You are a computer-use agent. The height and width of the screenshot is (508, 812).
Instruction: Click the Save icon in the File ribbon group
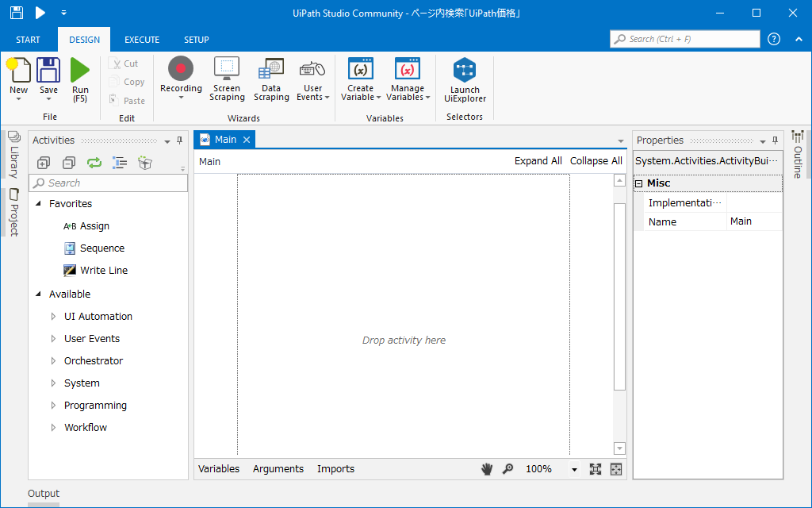[x=48, y=70]
